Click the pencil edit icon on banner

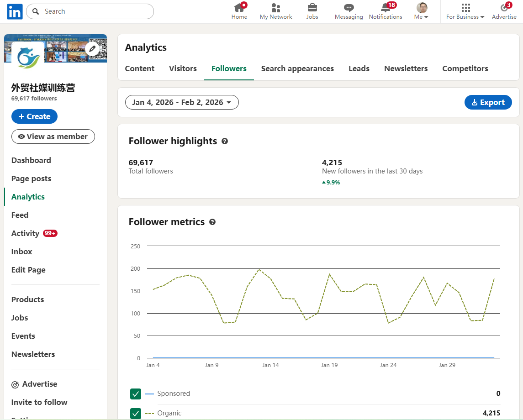click(92, 48)
